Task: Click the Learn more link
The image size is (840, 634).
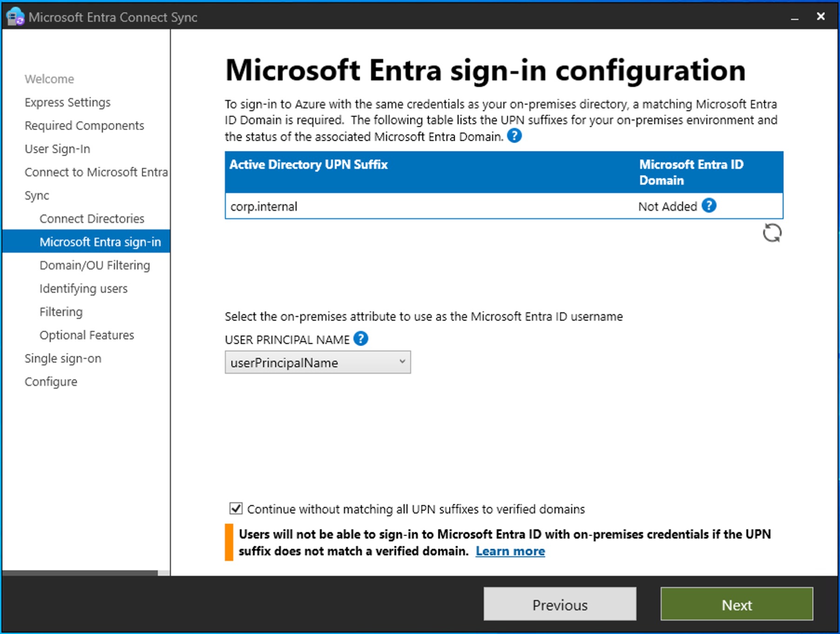Action: [x=510, y=551]
